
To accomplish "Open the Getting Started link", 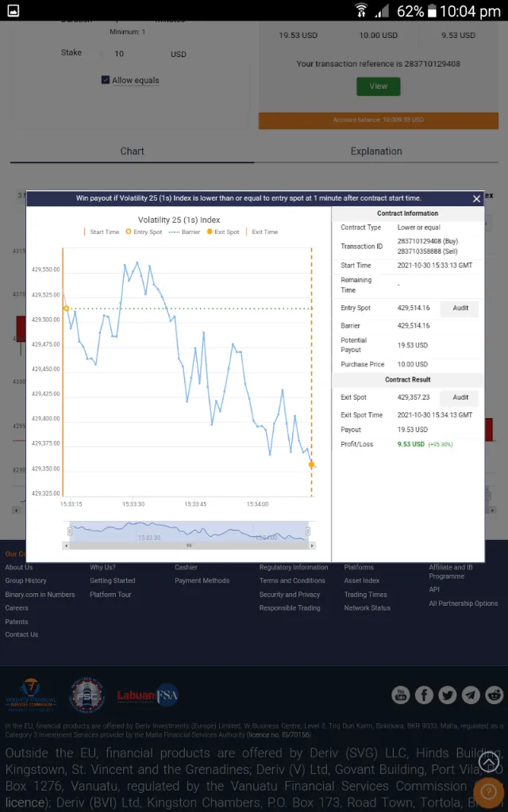I will pos(113,581).
